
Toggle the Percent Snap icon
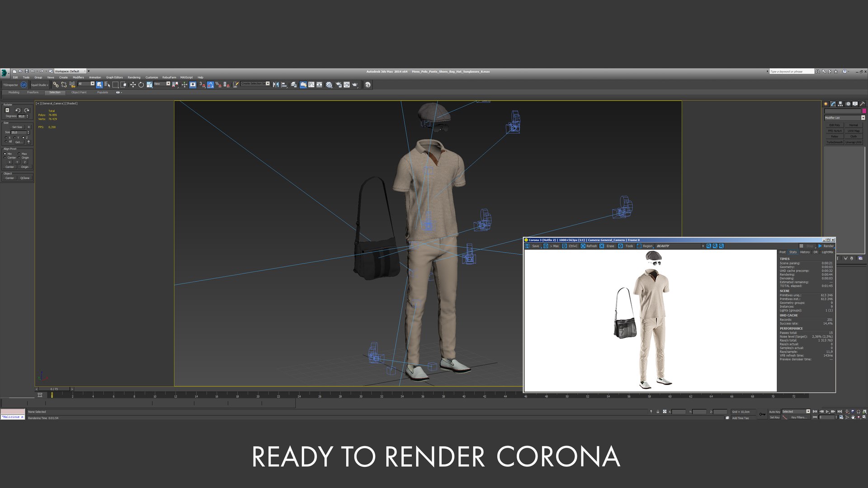218,84
